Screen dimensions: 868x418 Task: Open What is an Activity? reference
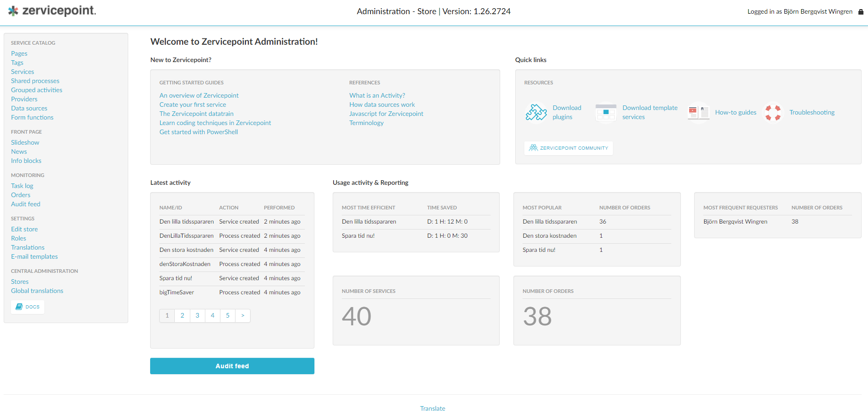pyautogui.click(x=377, y=95)
